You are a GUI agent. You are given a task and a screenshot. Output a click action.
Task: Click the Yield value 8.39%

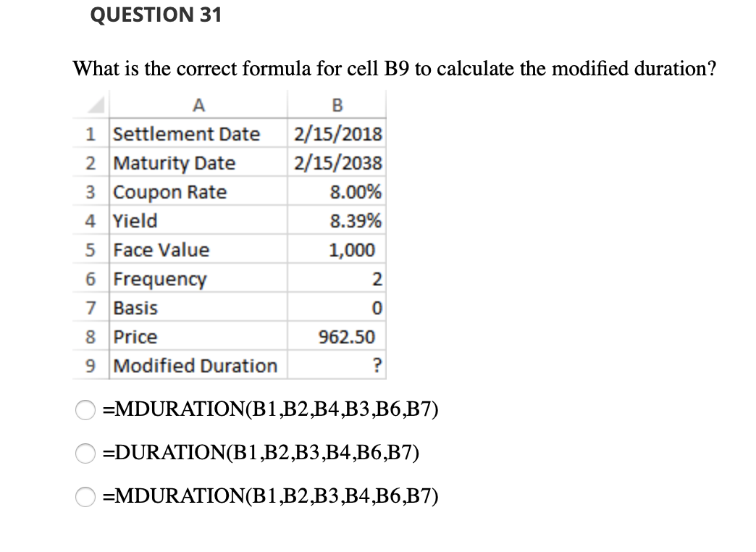click(337, 220)
